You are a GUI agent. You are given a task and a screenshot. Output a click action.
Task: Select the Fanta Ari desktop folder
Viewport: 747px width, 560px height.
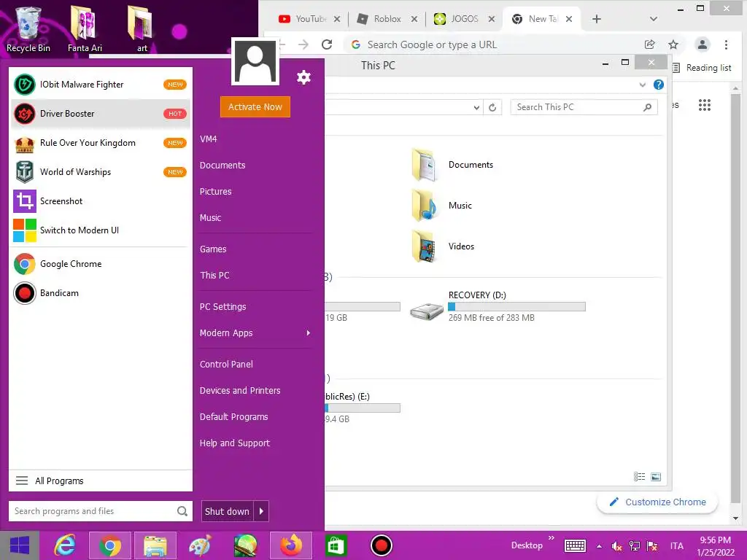pyautogui.click(x=85, y=28)
